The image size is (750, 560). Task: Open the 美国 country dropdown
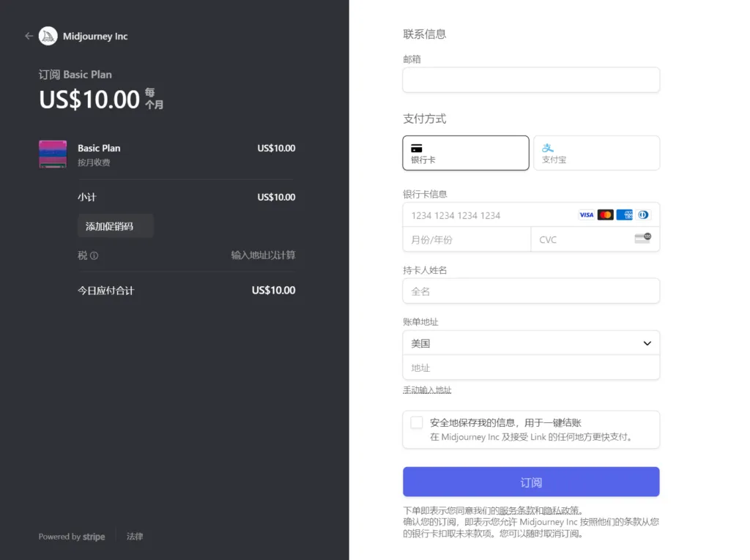point(531,343)
